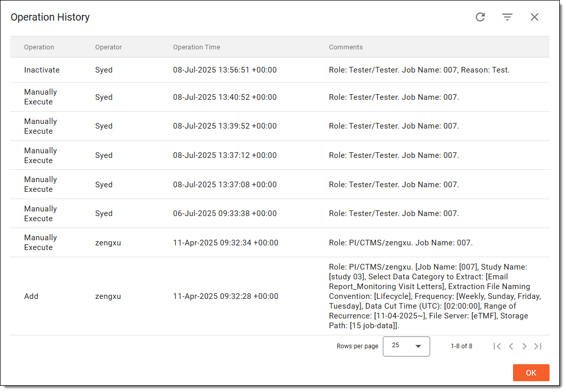Viewport: 566px width, 392px height.
Task: Click timestamp 08-Jul-2025 13:40:52 +00:00
Action: 225,97
